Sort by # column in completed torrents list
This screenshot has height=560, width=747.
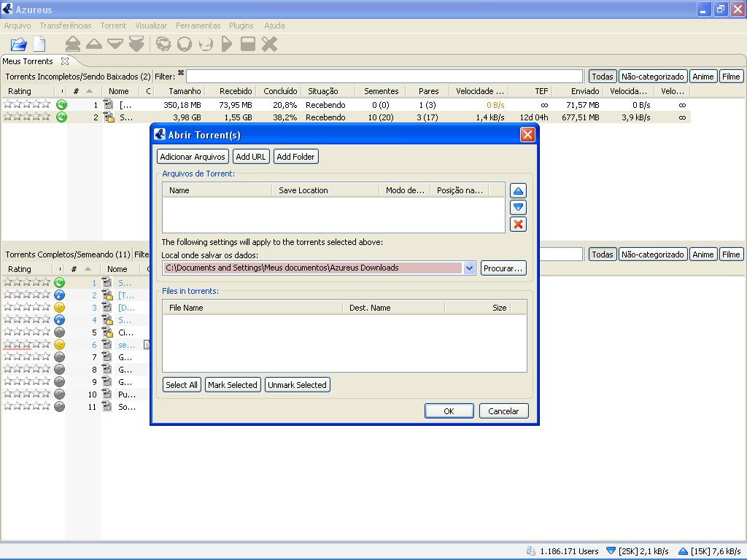tap(80, 269)
